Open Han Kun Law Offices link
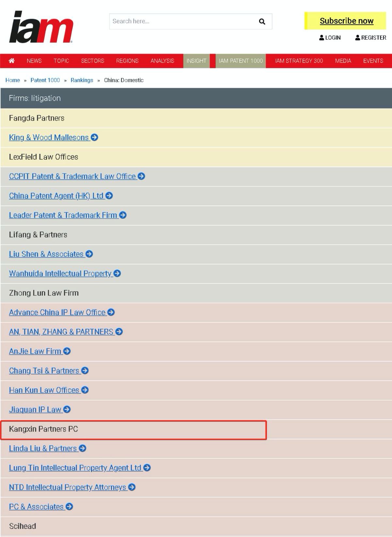Image resolution: width=392 pixels, height=537 pixels. point(44,390)
